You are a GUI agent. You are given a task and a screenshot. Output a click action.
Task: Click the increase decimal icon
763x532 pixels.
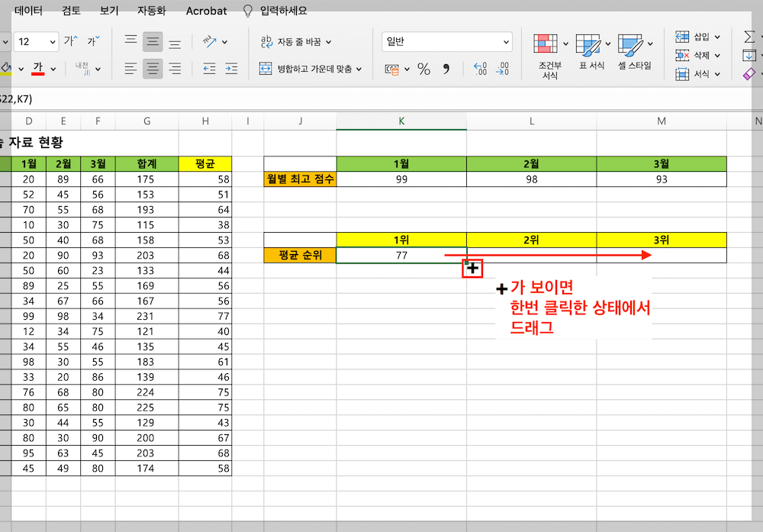(x=480, y=67)
